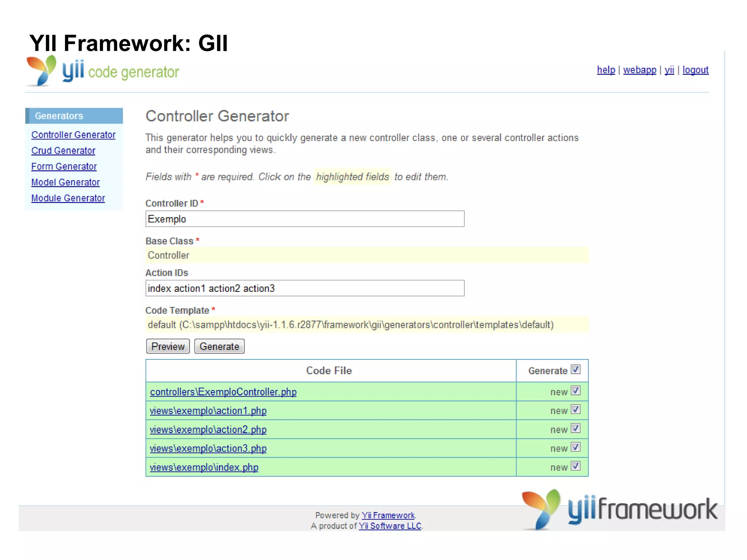This screenshot has width=747, height=560.
Task: Open views\exemplo\action2.php preview
Action: (x=208, y=429)
